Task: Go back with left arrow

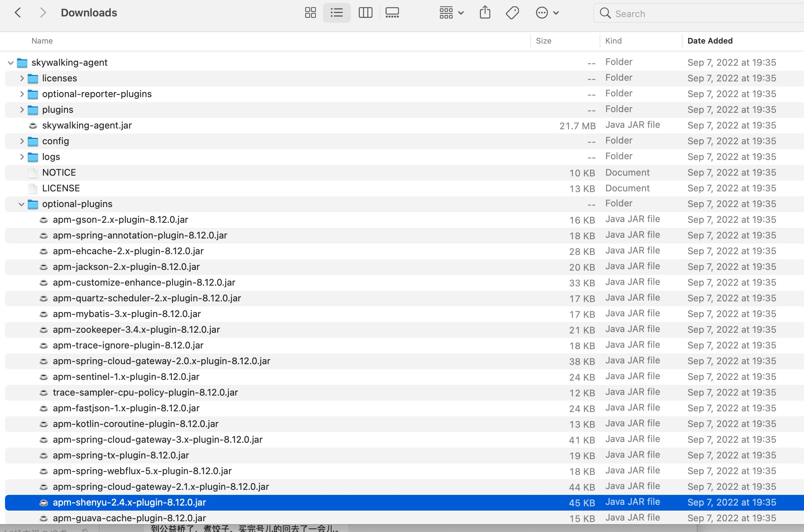Action: tap(18, 13)
